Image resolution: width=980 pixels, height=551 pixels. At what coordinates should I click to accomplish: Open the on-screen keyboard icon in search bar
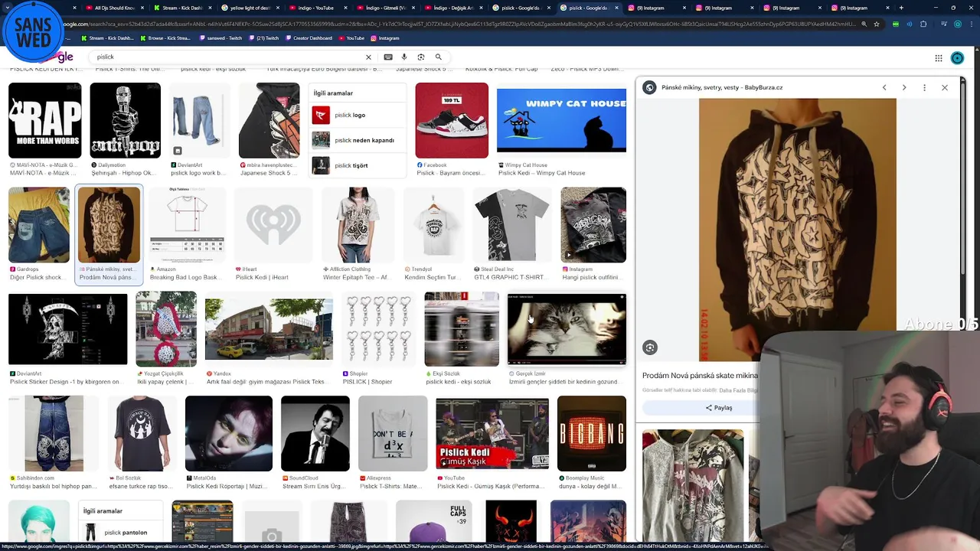click(388, 57)
